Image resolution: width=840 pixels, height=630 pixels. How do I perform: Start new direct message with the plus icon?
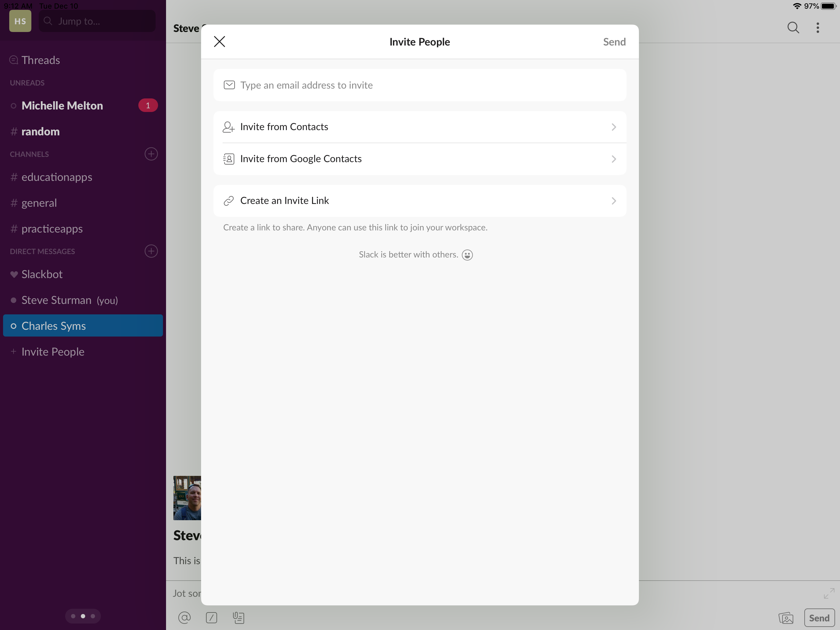coord(151,251)
